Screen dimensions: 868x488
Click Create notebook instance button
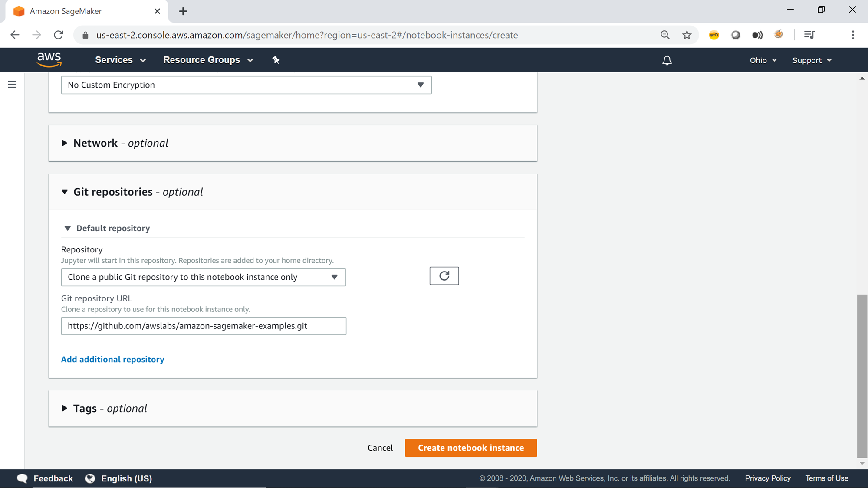pos(471,448)
